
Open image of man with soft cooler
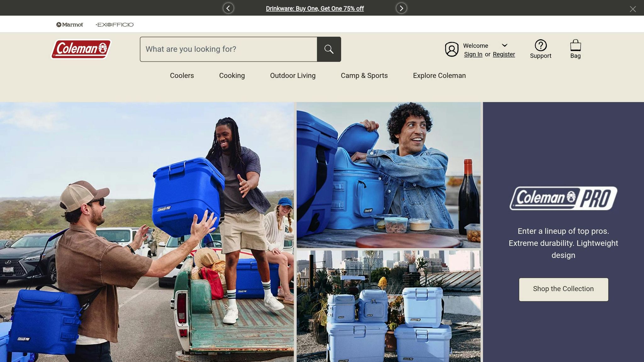(x=388, y=175)
